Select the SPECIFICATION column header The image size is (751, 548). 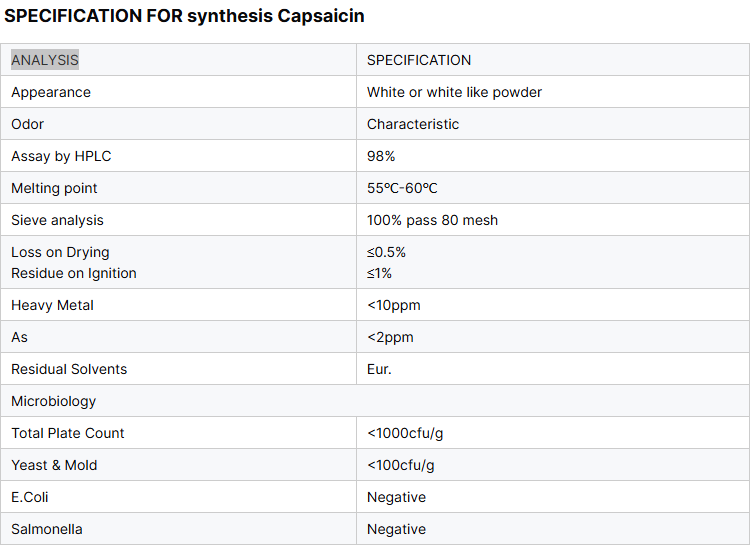tap(419, 60)
